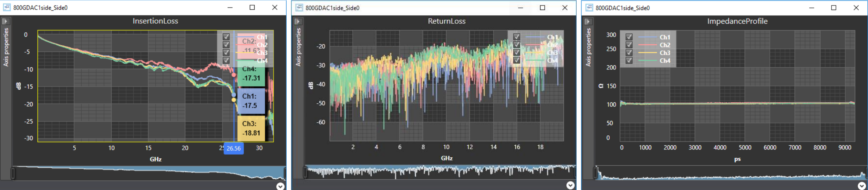Click the Ch1 -17.5 data label
Screen dimensions: 868x190
click(x=251, y=101)
